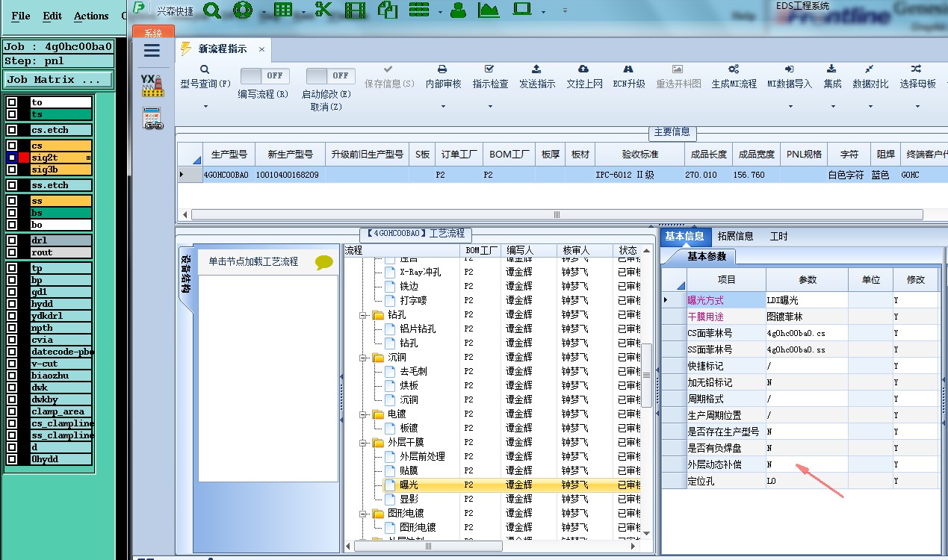948x560 pixels.
Task: Click 数据对比 compare button
Action: 870,76
